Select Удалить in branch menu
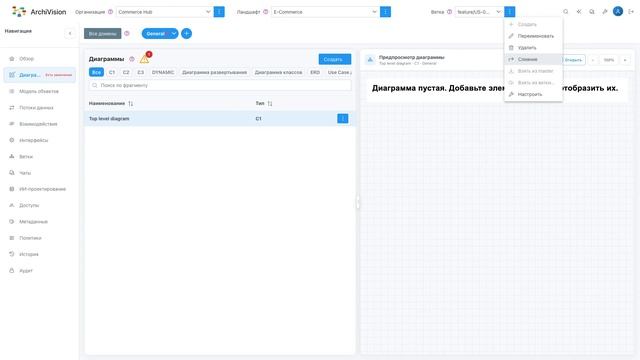 point(533,48)
